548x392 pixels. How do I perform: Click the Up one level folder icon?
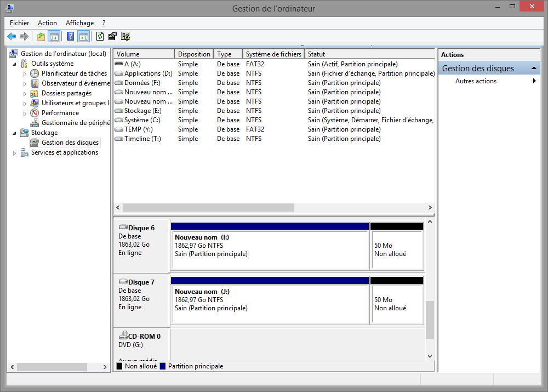point(41,36)
